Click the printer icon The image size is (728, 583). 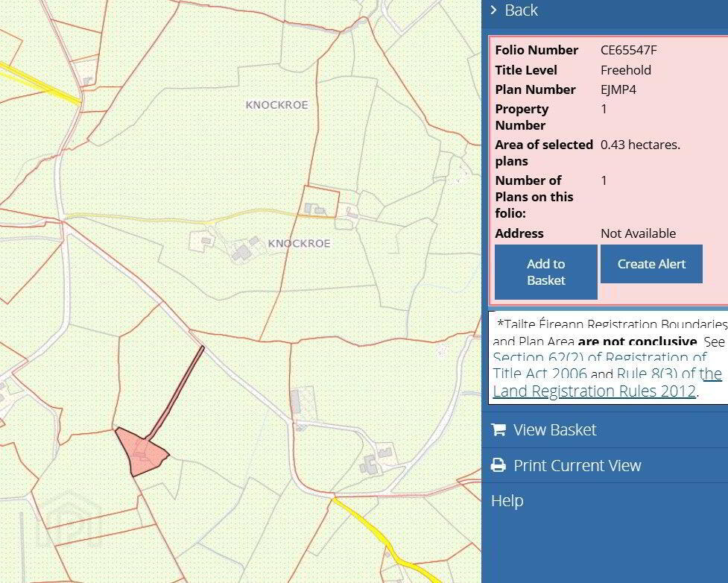point(498,465)
